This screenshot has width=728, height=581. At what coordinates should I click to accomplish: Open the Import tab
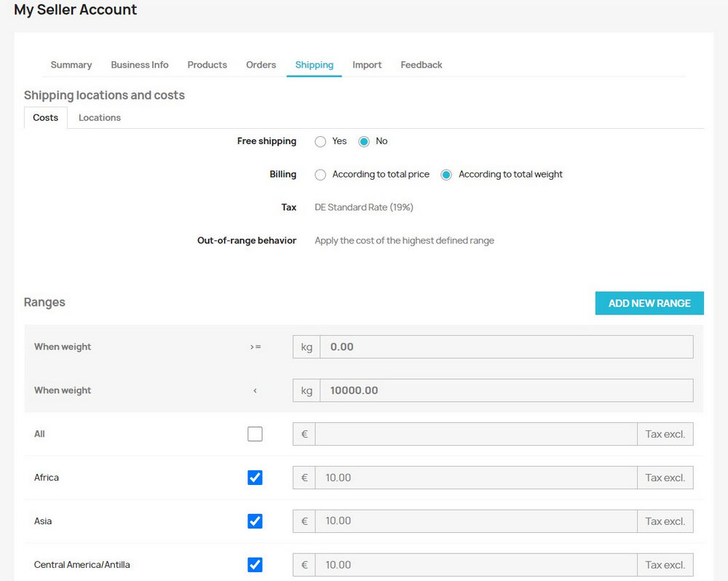(x=367, y=65)
